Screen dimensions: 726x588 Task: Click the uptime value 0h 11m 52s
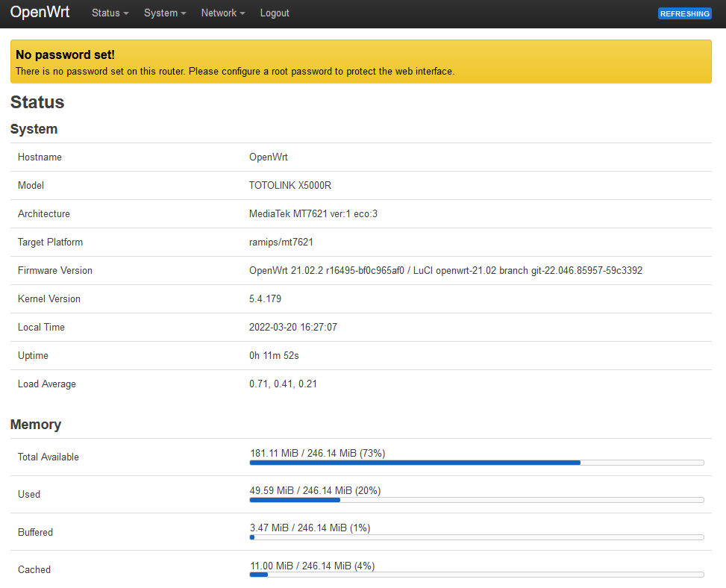(274, 356)
